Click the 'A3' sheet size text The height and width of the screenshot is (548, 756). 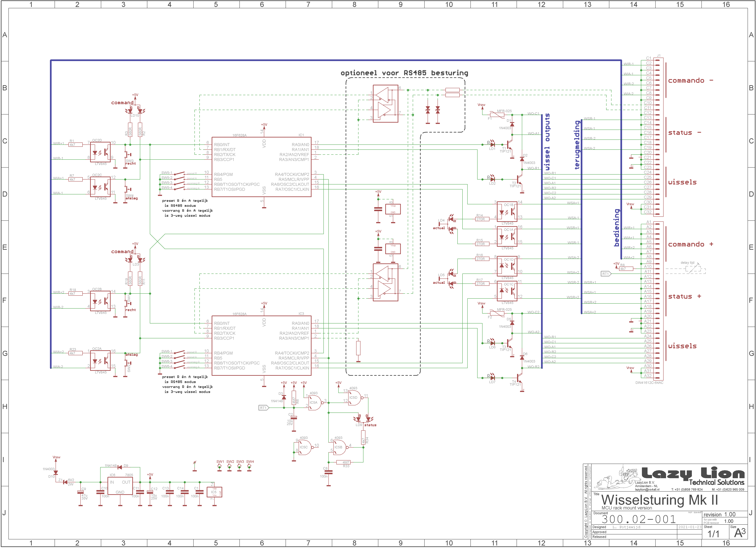point(740,533)
